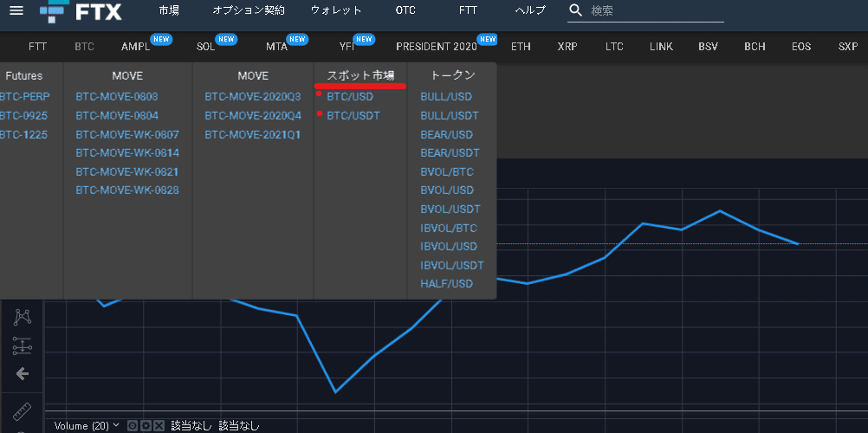Open the BTC/USD spot market
The height and width of the screenshot is (433, 868).
click(350, 96)
